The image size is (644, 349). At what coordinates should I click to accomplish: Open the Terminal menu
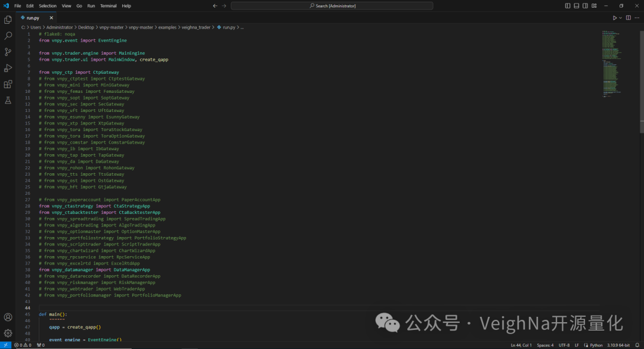[x=108, y=6]
